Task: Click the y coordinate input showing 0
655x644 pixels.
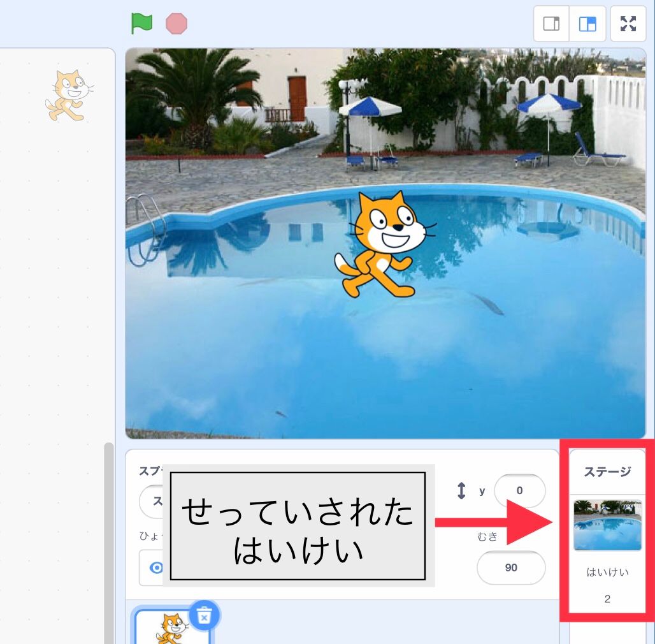Action: coord(520,490)
